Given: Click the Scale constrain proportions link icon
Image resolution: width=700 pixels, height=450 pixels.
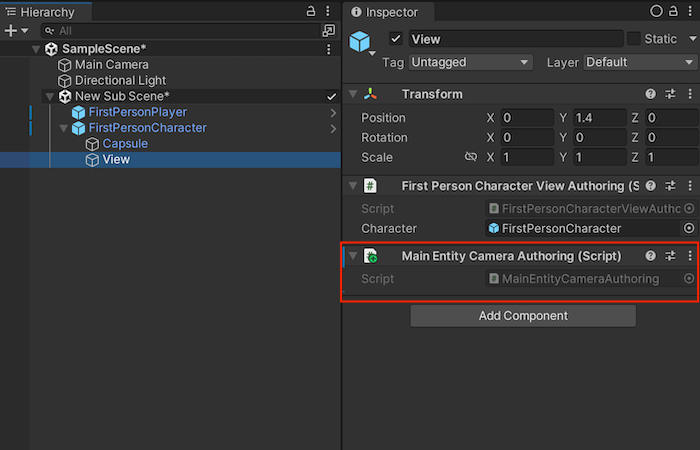Looking at the screenshot, I should [471, 157].
